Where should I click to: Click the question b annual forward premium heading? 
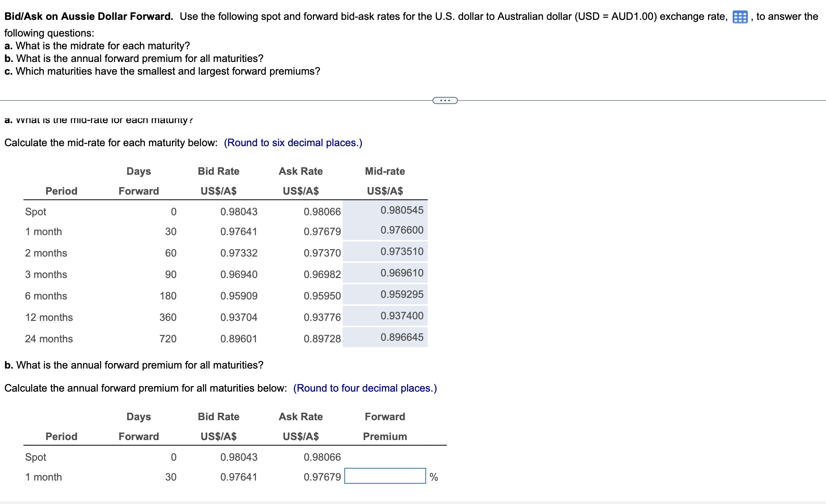click(134, 365)
